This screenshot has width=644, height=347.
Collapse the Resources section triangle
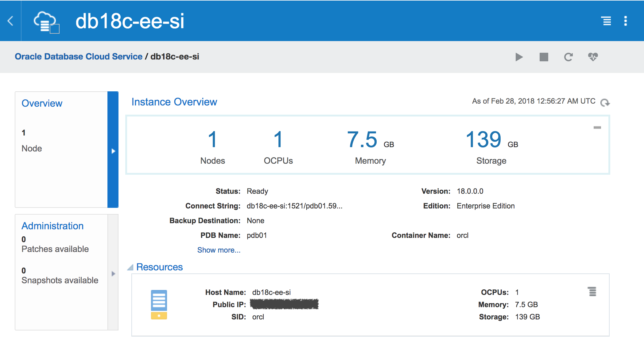(x=130, y=267)
